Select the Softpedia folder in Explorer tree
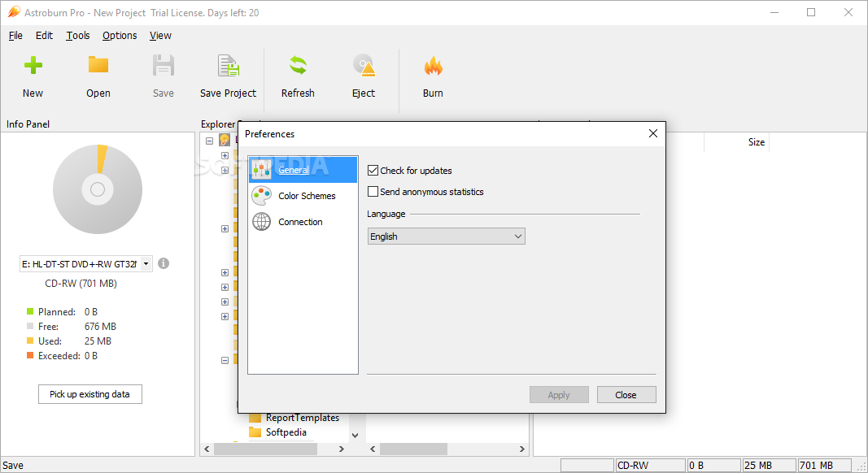The width and height of the screenshot is (868, 473). [286, 432]
